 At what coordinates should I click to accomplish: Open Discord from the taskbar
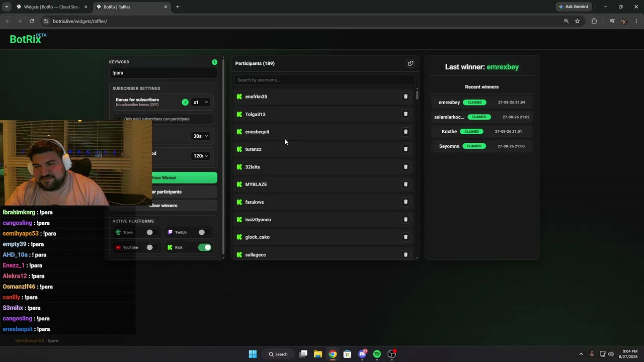pos(362,354)
